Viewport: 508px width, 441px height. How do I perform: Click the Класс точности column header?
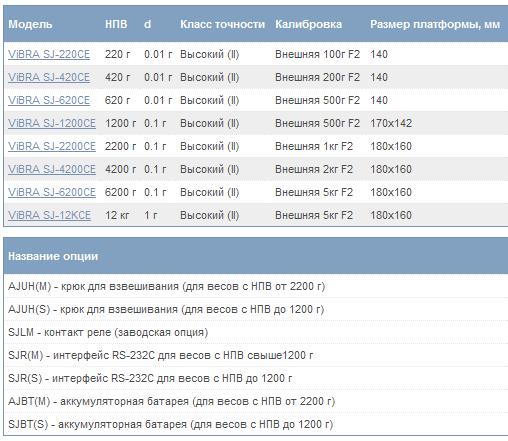pos(222,24)
